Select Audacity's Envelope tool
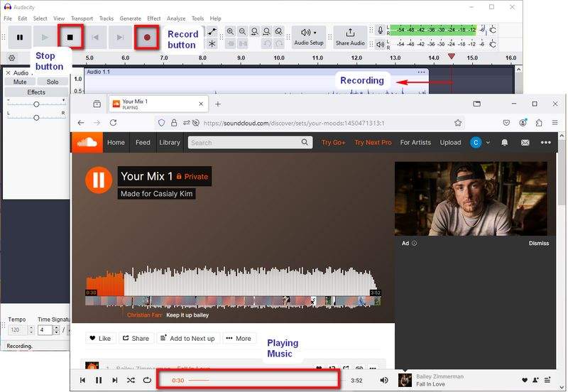Viewport: 568px width, 392px height. pyautogui.click(x=212, y=31)
